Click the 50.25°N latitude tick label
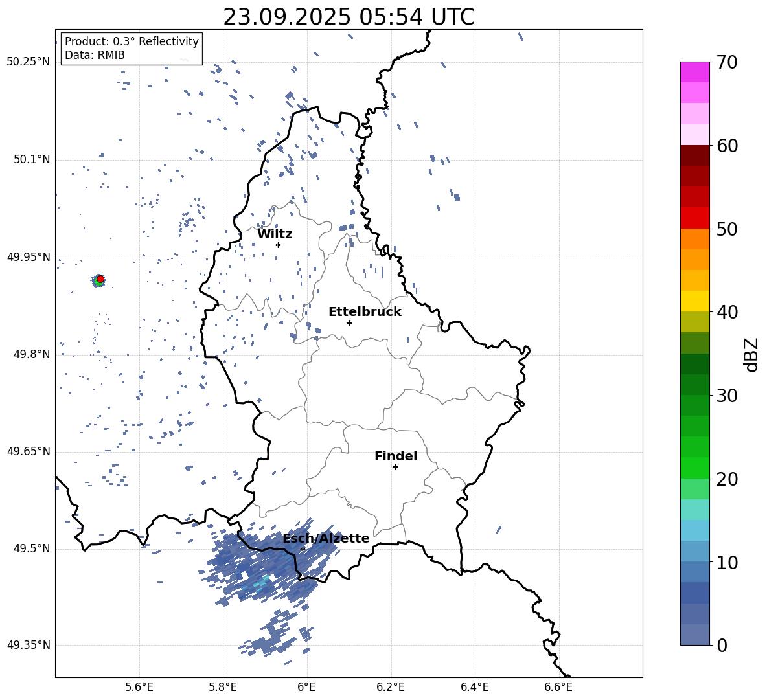This screenshot has width=767, height=700. pyautogui.click(x=29, y=62)
